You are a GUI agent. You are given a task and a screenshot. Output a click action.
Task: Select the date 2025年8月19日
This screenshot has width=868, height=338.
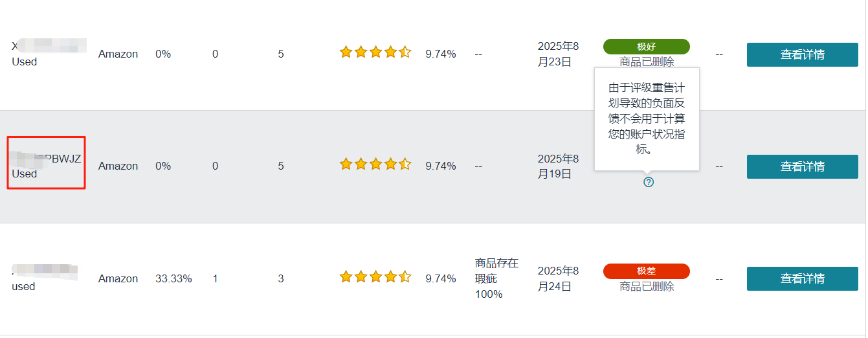tap(559, 166)
